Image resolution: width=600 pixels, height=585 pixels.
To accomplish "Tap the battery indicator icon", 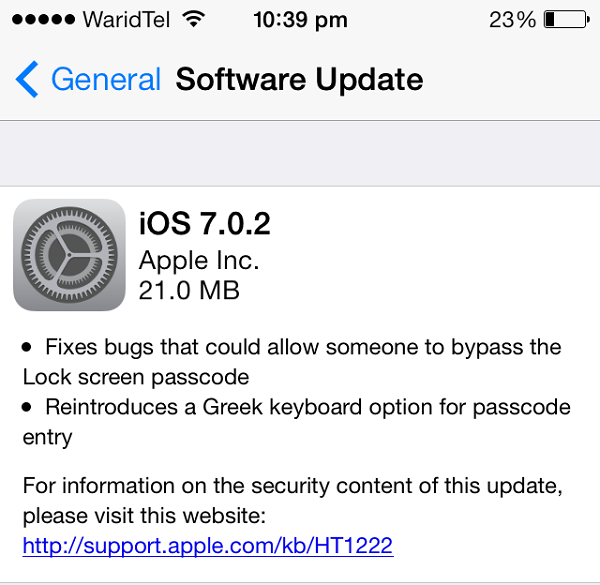I will (x=567, y=20).
